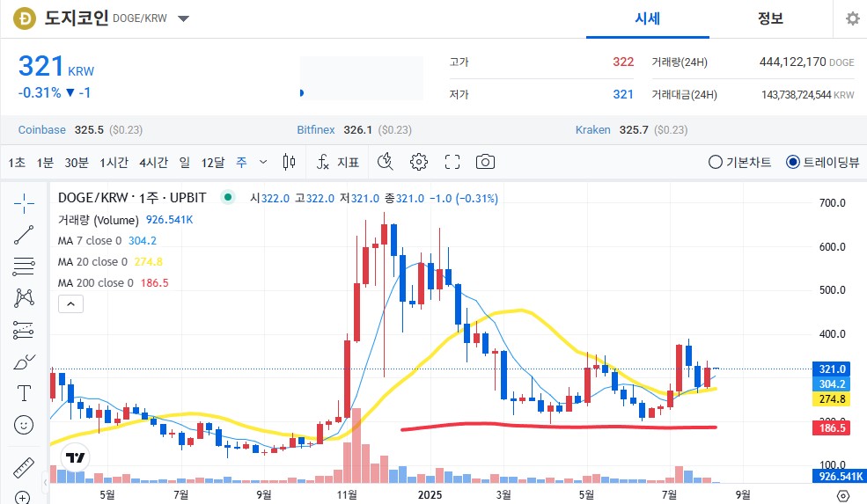Select the XABCD pattern tool
The height and width of the screenshot is (504, 867).
(24, 298)
